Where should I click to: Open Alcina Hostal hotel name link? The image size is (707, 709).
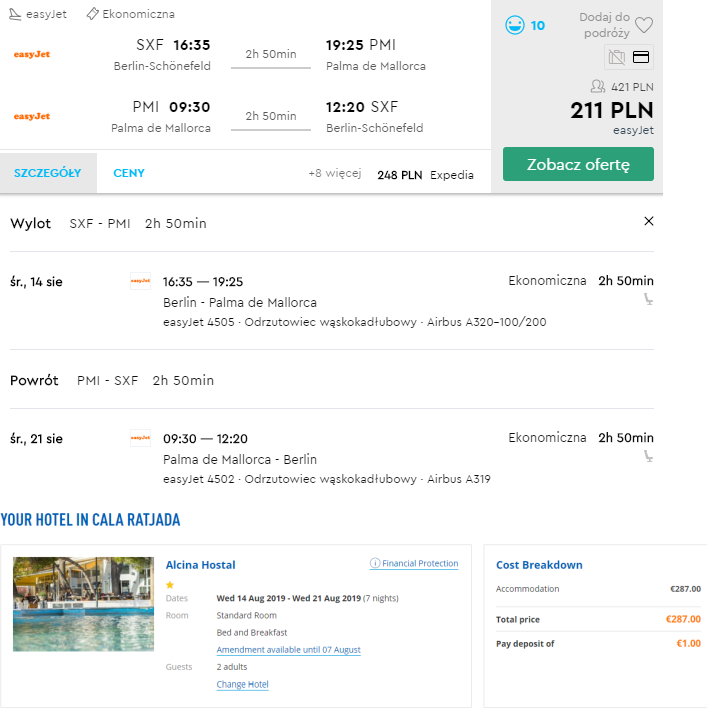pyautogui.click(x=200, y=565)
